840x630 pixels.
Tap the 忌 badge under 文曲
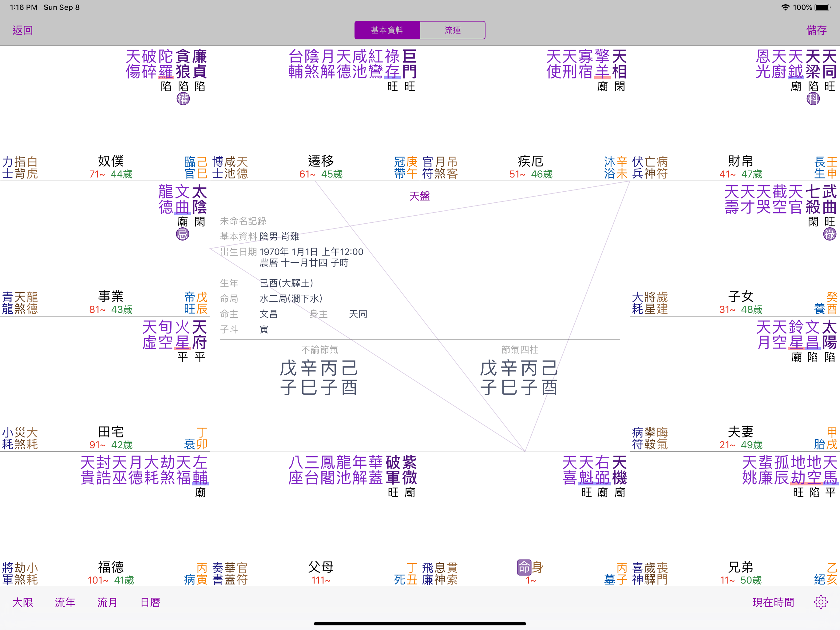pos(183,234)
